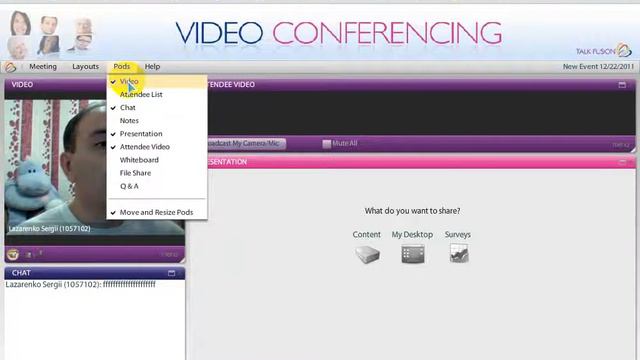Screen dimensions: 640x360
Task: Enable the File Share pod
Action: (157, 173)
